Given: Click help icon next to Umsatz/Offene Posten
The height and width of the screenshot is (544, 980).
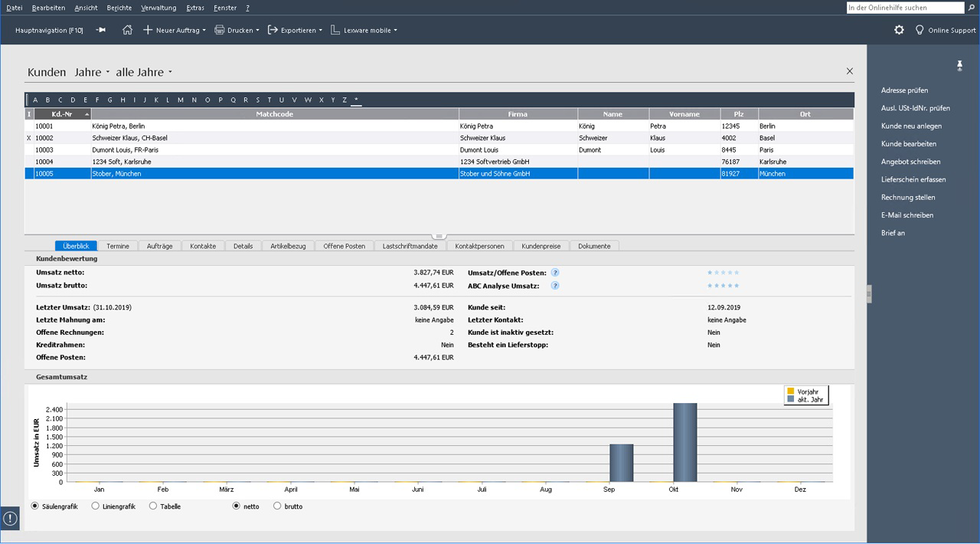Looking at the screenshot, I should tap(555, 273).
